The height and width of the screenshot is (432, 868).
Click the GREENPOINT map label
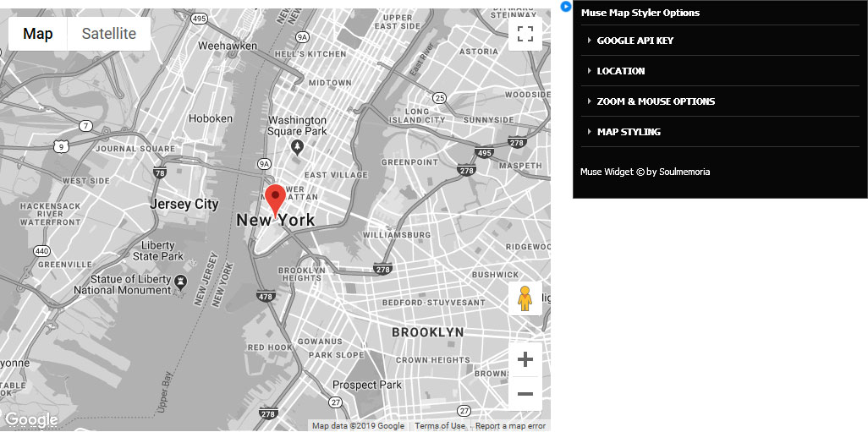(409, 162)
